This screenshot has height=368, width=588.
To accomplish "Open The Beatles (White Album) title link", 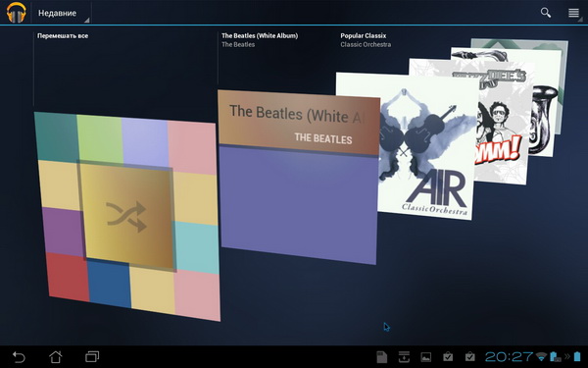I will pos(260,35).
